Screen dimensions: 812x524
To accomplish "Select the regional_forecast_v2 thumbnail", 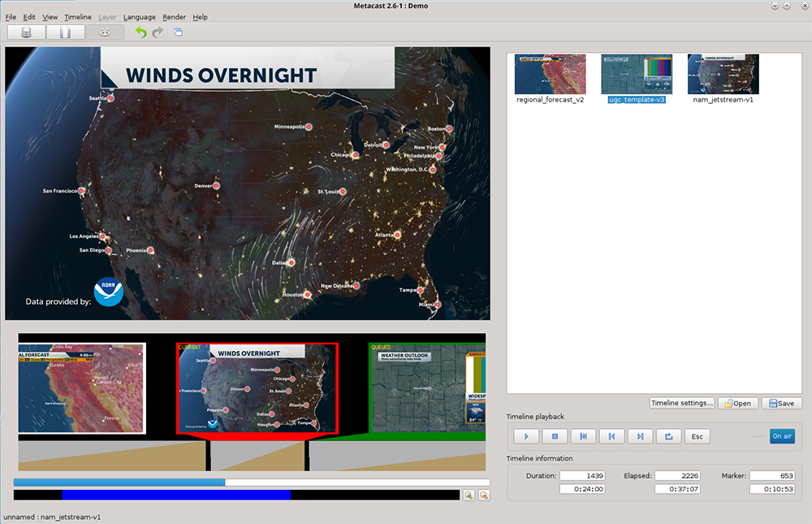I will tap(550, 74).
